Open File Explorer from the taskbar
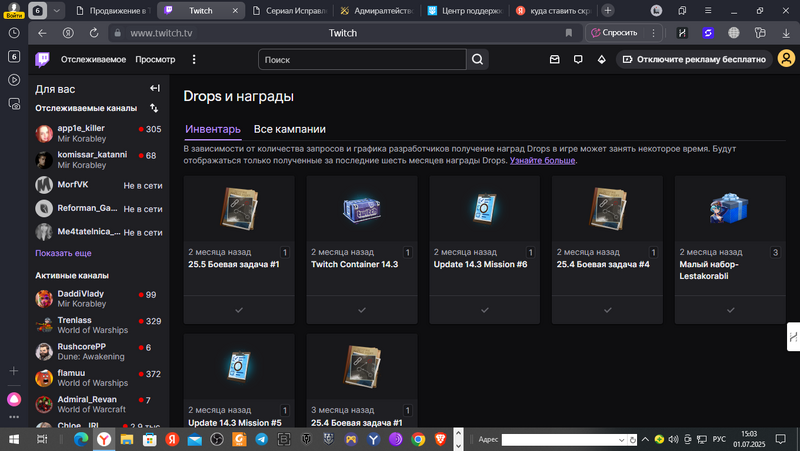The image size is (800, 451). click(127, 439)
